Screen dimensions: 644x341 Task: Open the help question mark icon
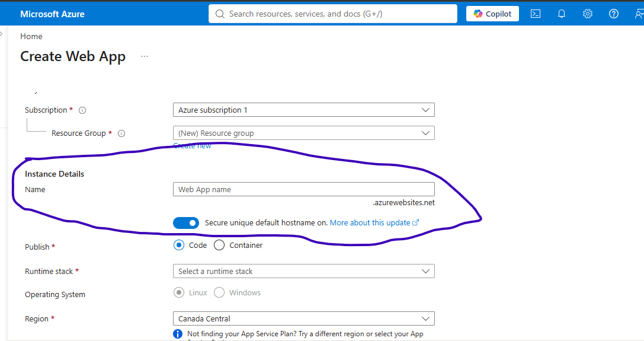point(614,14)
